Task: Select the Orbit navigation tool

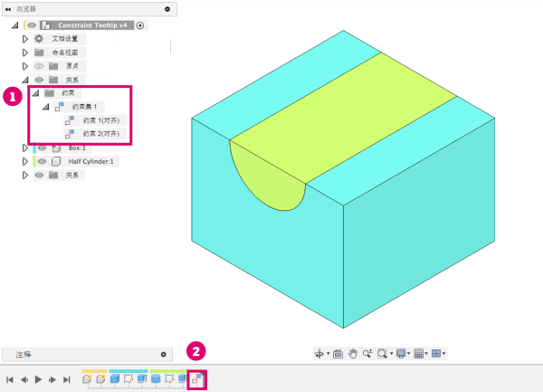Action: (x=319, y=354)
